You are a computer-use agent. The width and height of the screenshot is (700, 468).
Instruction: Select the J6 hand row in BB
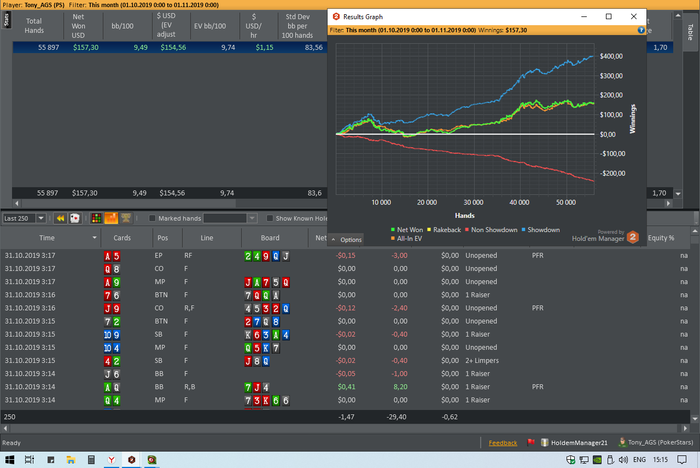click(x=346, y=374)
